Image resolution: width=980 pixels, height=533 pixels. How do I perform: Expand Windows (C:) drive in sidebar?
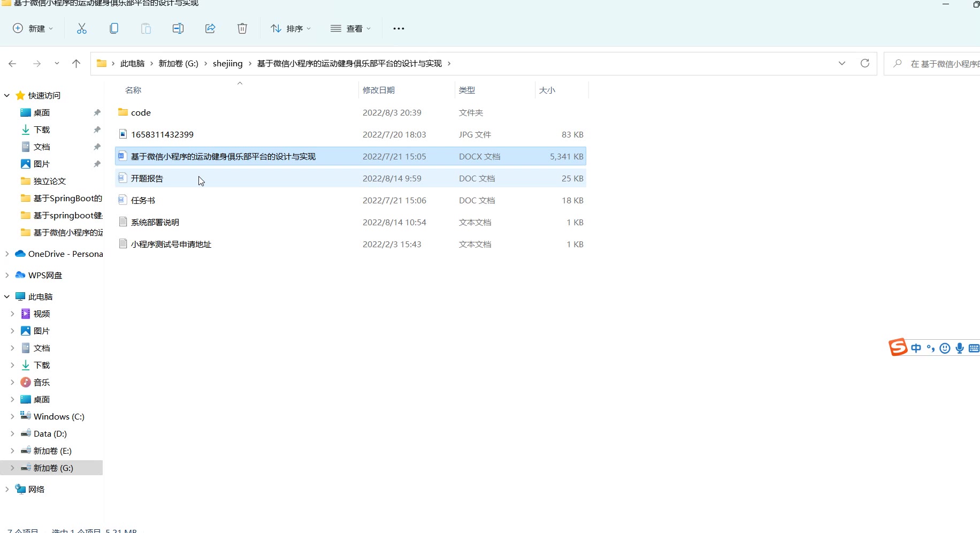coord(12,417)
